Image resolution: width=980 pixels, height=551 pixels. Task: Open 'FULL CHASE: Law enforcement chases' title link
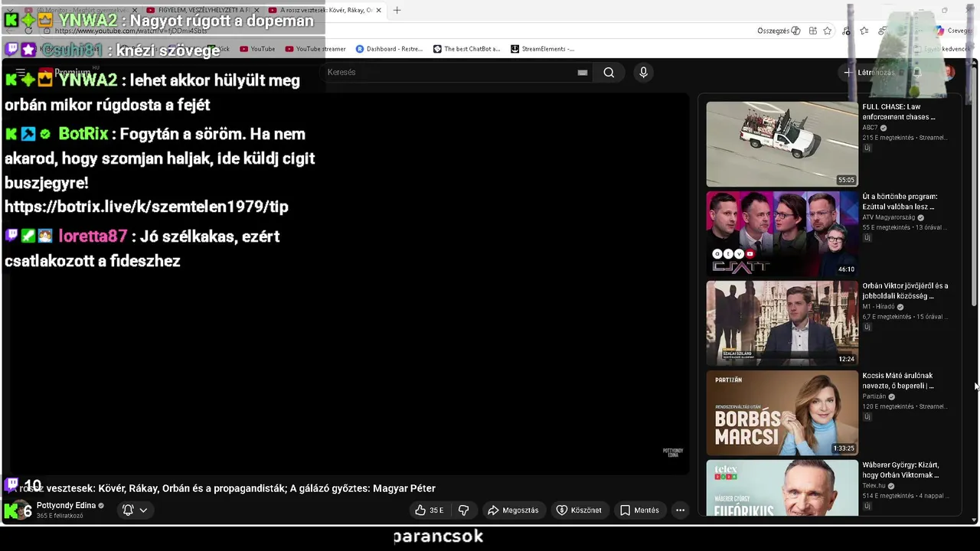899,112
